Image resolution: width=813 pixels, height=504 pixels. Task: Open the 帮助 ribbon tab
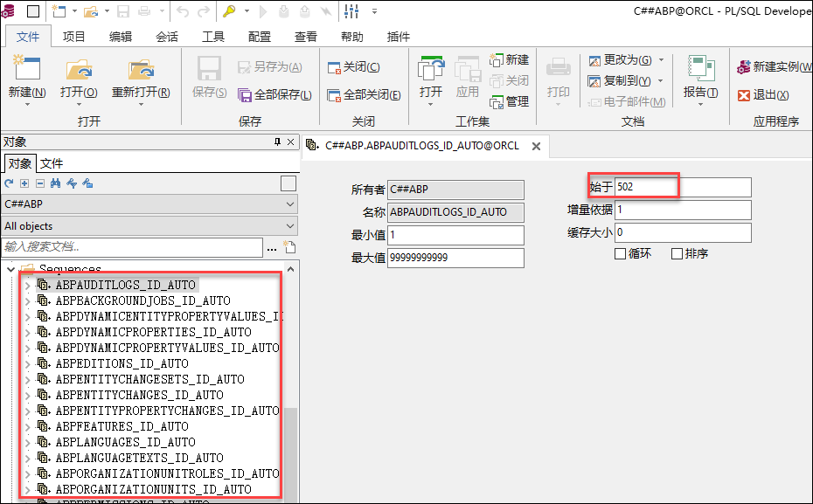point(352,37)
